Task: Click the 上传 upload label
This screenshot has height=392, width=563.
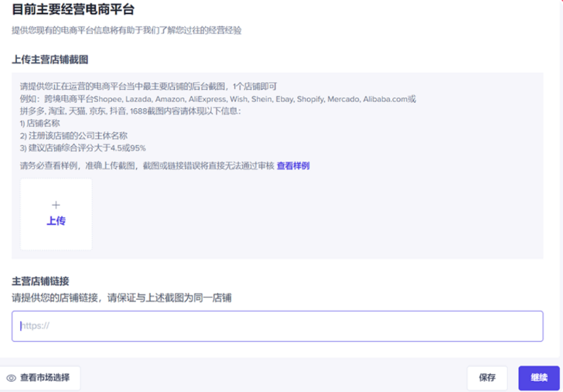Action: coord(56,221)
